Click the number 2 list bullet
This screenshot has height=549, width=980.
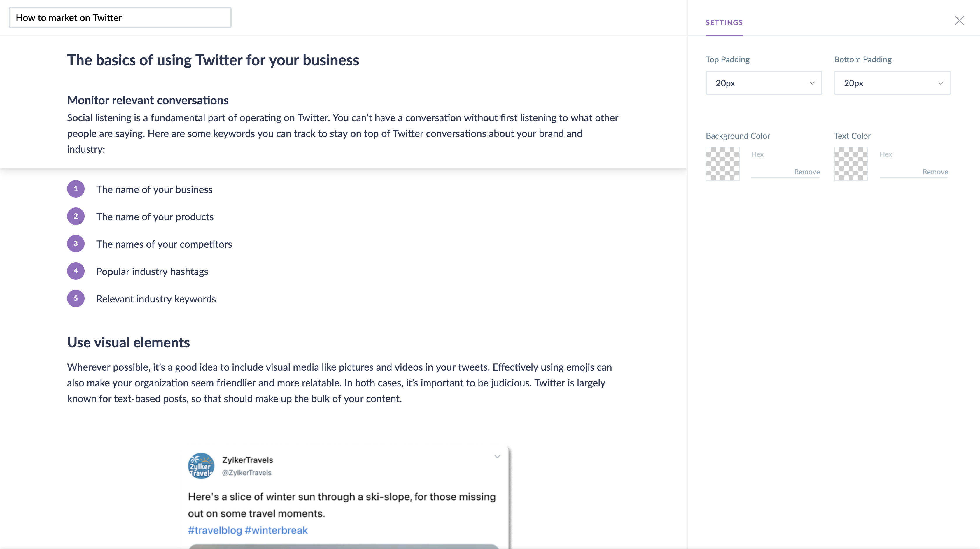(76, 216)
